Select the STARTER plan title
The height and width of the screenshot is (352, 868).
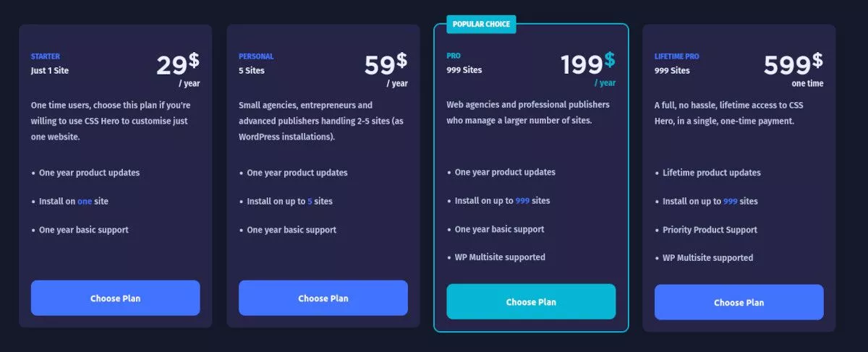pos(46,56)
